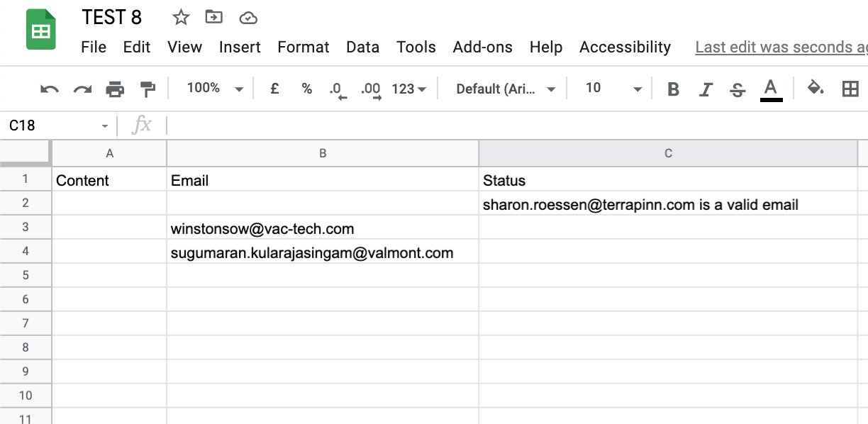
Task: Format as currency with pound icon
Action: [274, 89]
